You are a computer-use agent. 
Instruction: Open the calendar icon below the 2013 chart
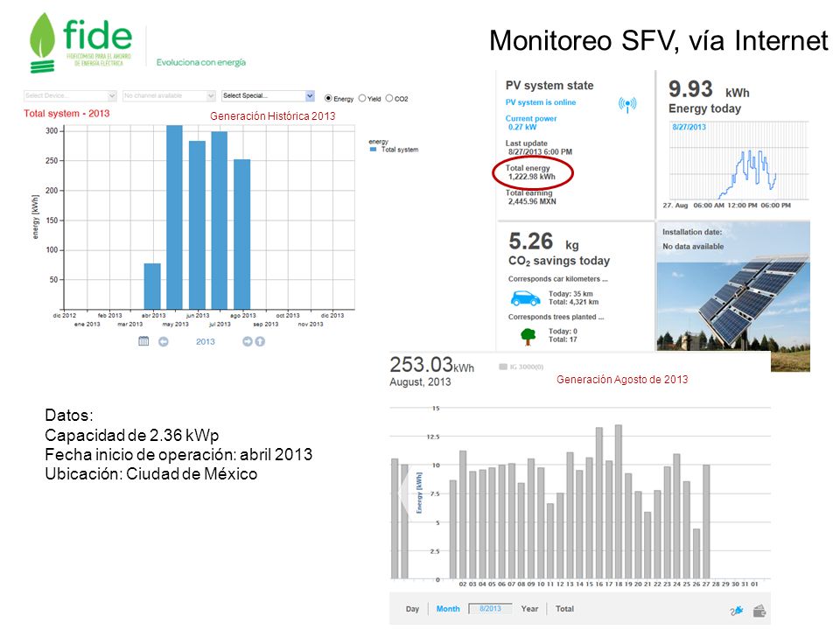coord(143,340)
